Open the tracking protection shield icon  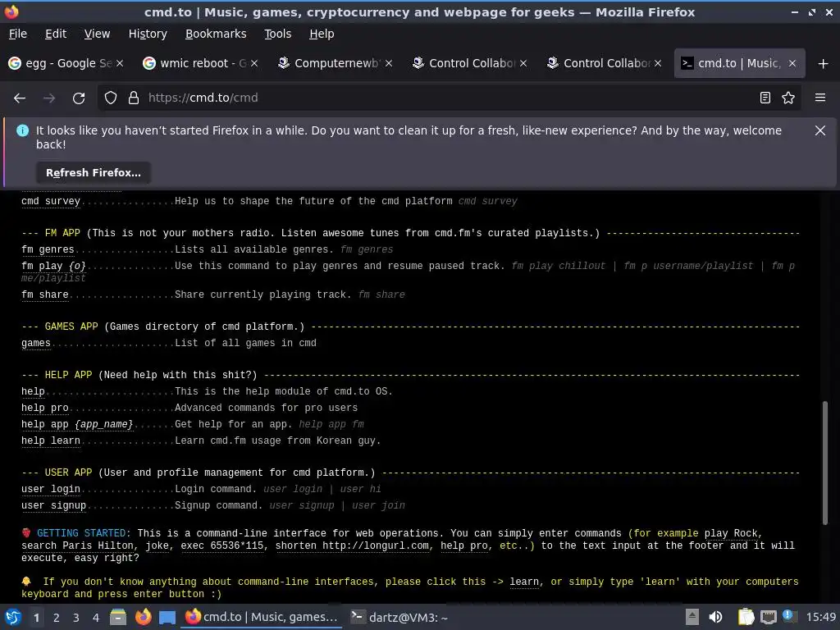click(111, 98)
